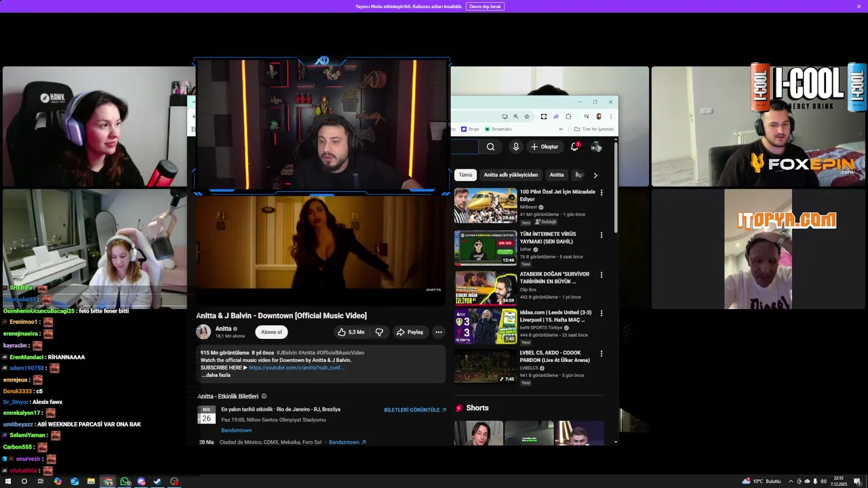868x488 pixels.
Task: Open the youtube.com/c/anitta subscribe link
Action: coord(296,367)
